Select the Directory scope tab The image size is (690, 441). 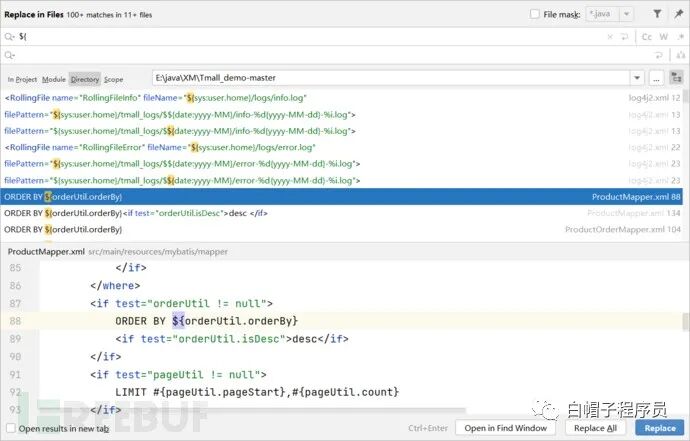(x=85, y=80)
